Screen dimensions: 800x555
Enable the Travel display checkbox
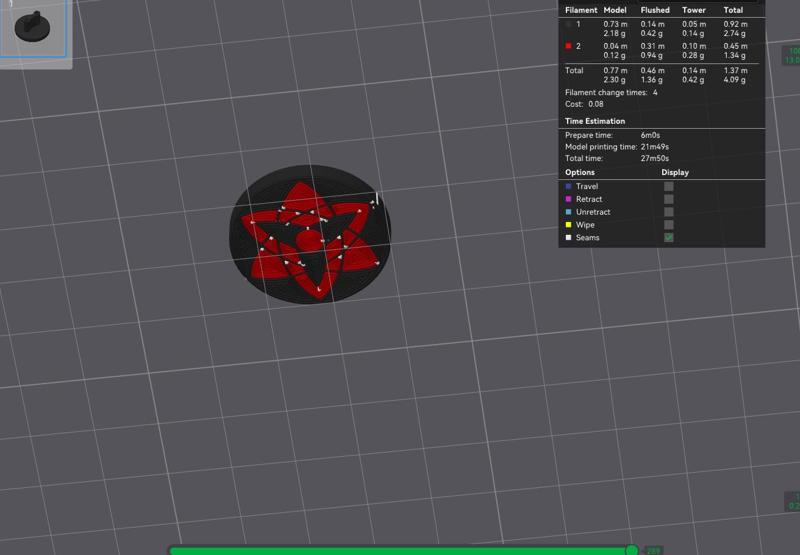pyautogui.click(x=668, y=186)
